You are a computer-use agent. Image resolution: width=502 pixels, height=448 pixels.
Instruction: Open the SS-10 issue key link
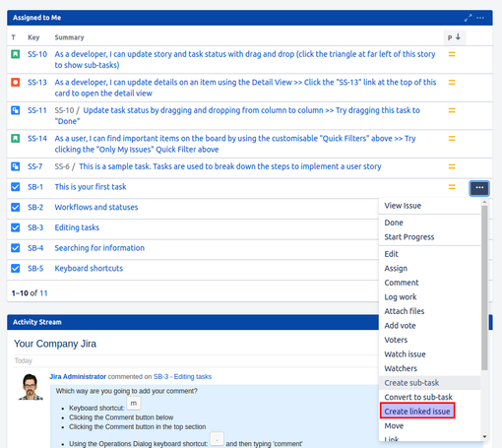(x=37, y=54)
